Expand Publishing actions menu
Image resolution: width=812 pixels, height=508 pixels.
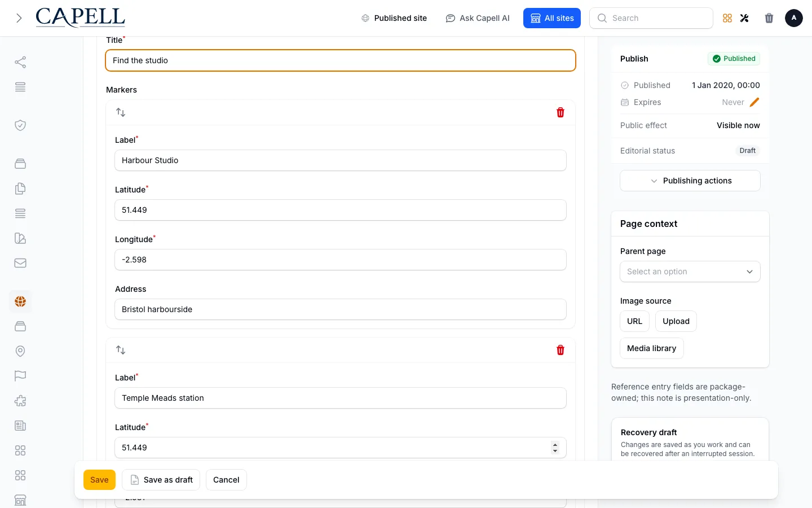pos(690,181)
